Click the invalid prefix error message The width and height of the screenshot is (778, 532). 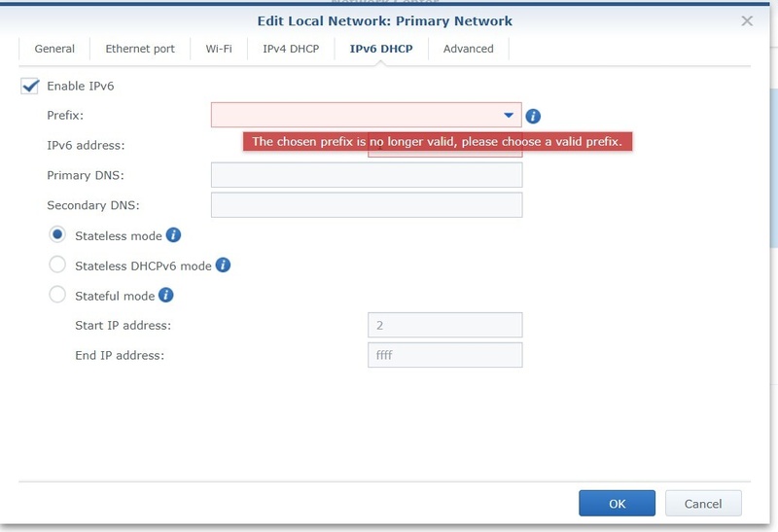437,141
